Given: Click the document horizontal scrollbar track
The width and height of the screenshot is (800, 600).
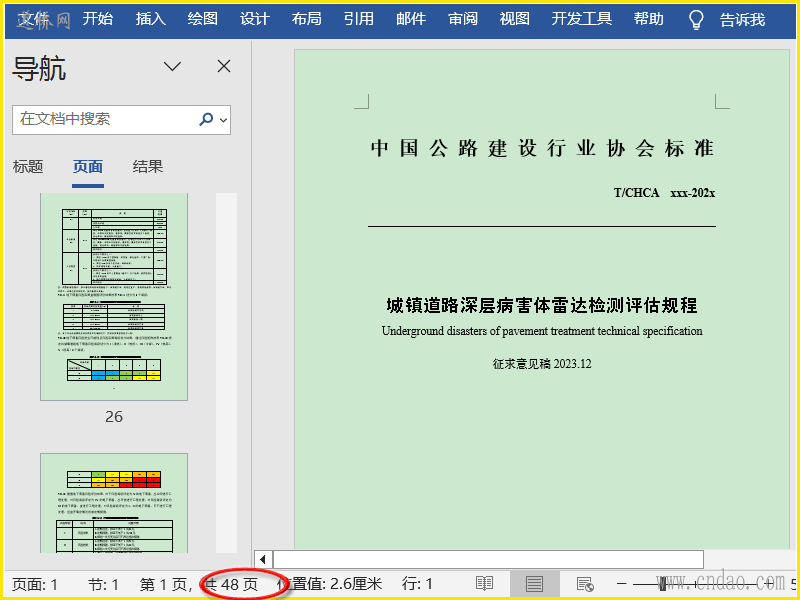Looking at the screenshot, I should pyautogui.click(x=488, y=559).
